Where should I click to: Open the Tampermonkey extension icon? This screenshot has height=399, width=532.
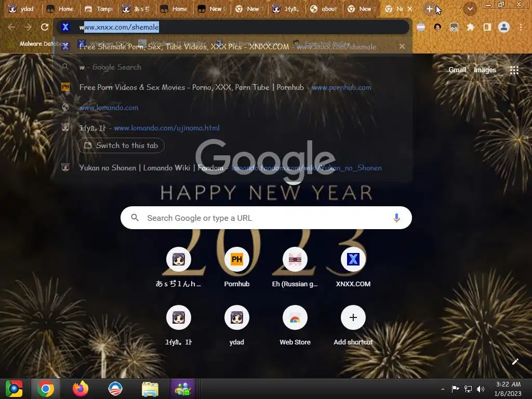coord(454,27)
